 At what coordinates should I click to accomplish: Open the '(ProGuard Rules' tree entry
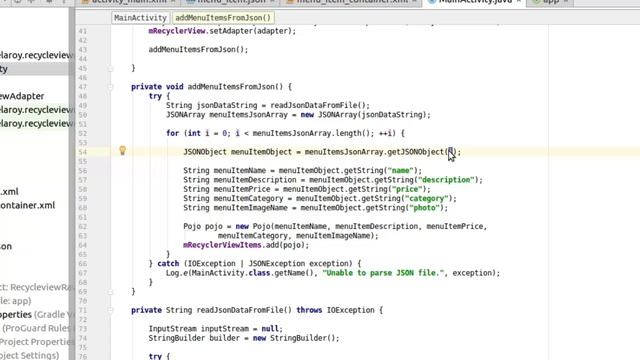37,328
